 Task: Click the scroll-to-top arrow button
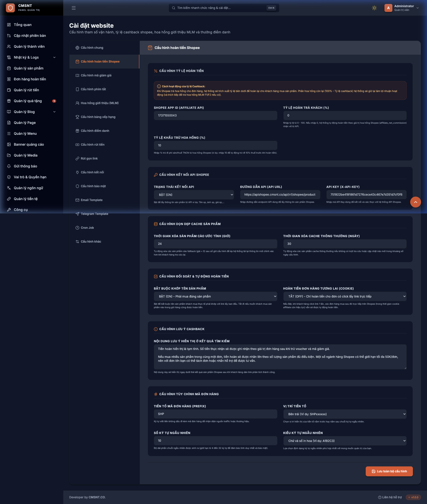tap(415, 202)
